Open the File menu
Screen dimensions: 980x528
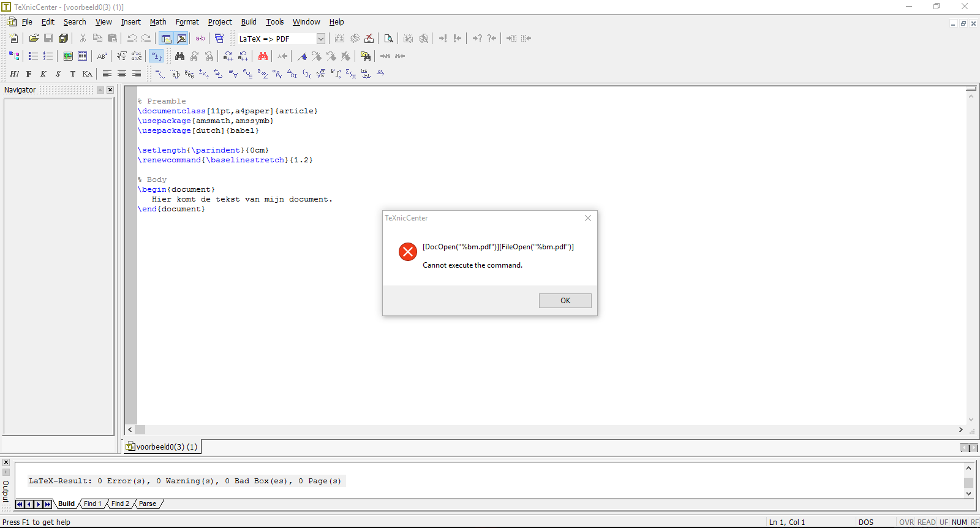[x=27, y=21]
